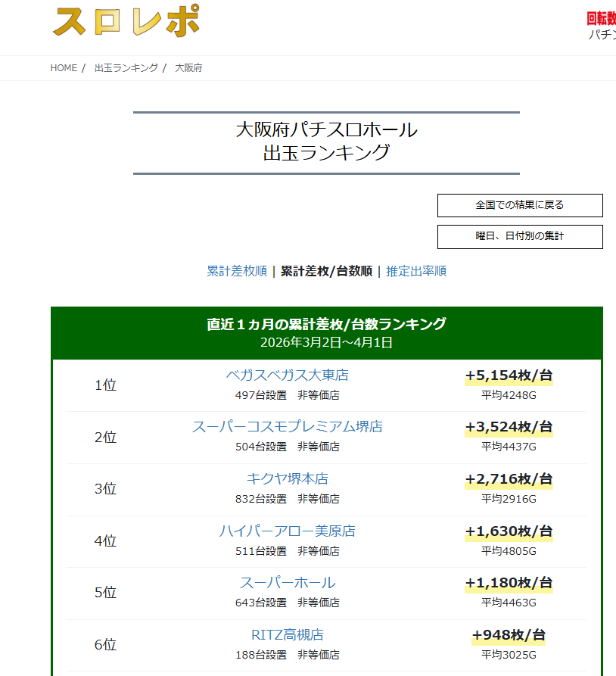The height and width of the screenshot is (676, 616).
Task: Click the キクヤ堺本店 hall link
Action: tap(287, 479)
